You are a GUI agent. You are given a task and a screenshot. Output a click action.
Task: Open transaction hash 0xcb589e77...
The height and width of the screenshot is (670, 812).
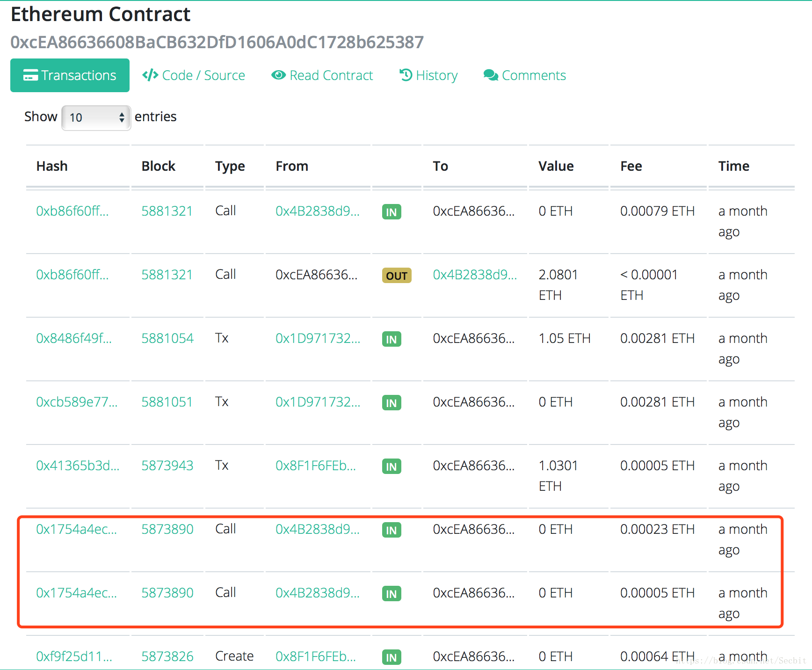pyautogui.click(x=77, y=402)
